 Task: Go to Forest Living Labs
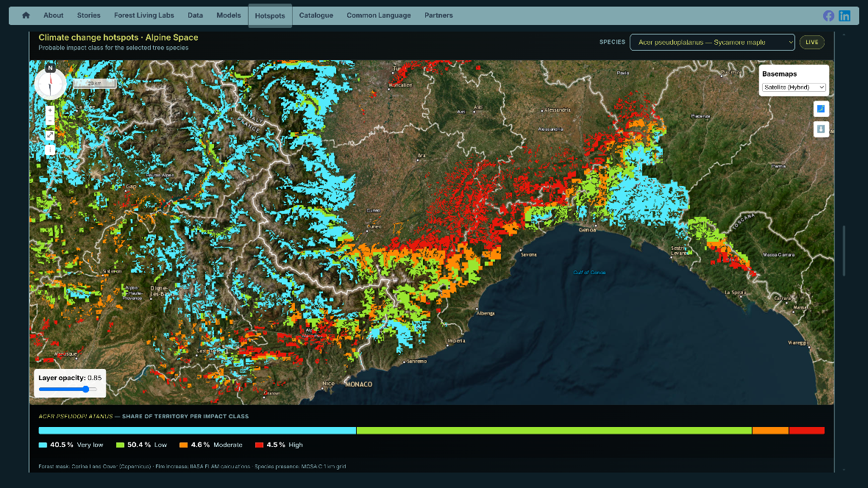pos(144,15)
